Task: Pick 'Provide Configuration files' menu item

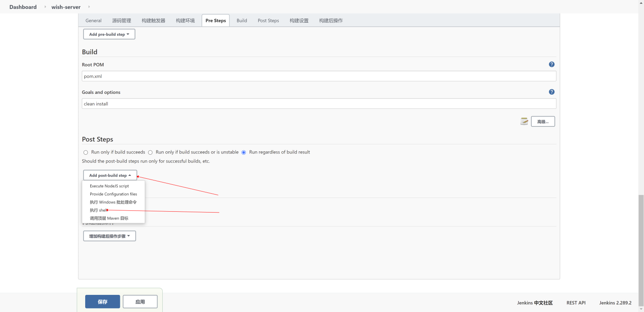Action: point(113,194)
